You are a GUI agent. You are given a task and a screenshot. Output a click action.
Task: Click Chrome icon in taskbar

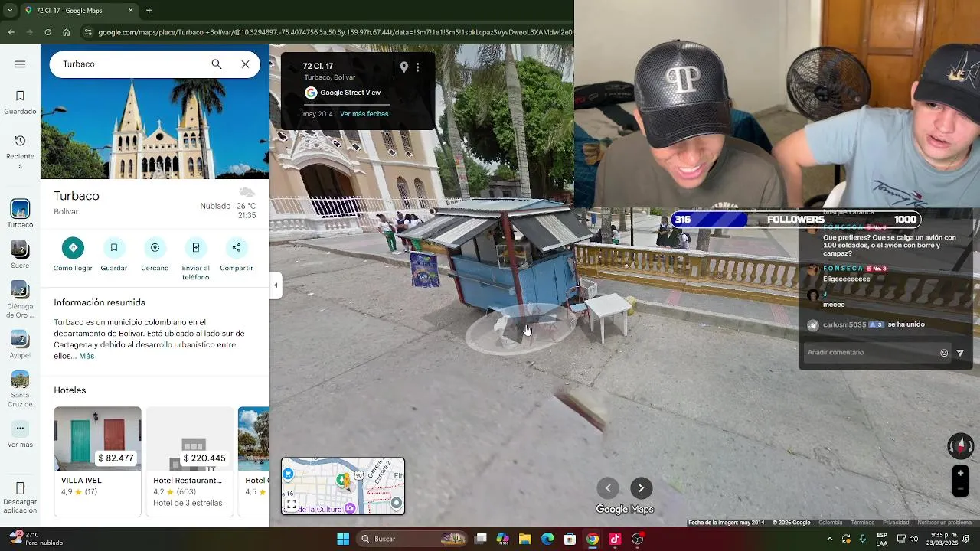tap(593, 539)
